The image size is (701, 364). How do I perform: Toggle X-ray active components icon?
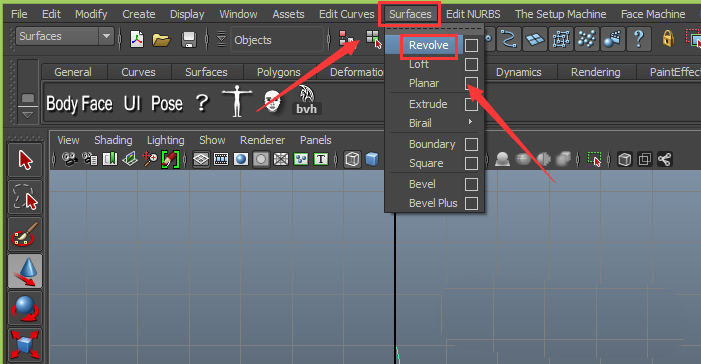click(x=644, y=159)
